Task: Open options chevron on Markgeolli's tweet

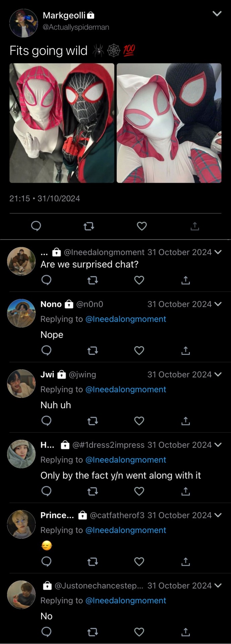Action: click(217, 14)
